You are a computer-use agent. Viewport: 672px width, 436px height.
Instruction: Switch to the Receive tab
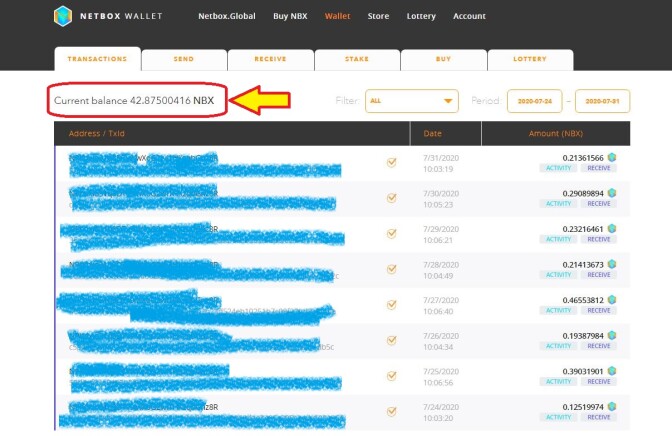coord(270,60)
